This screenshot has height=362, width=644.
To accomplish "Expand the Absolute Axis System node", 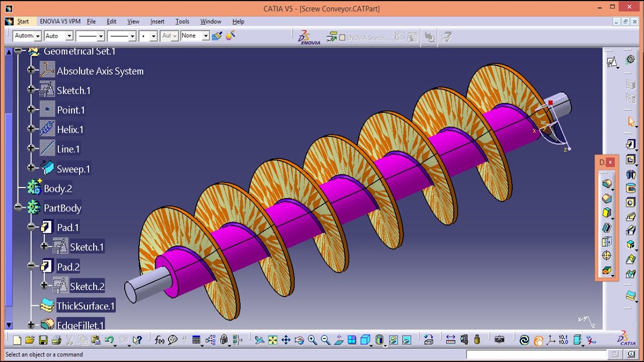I will [x=31, y=70].
